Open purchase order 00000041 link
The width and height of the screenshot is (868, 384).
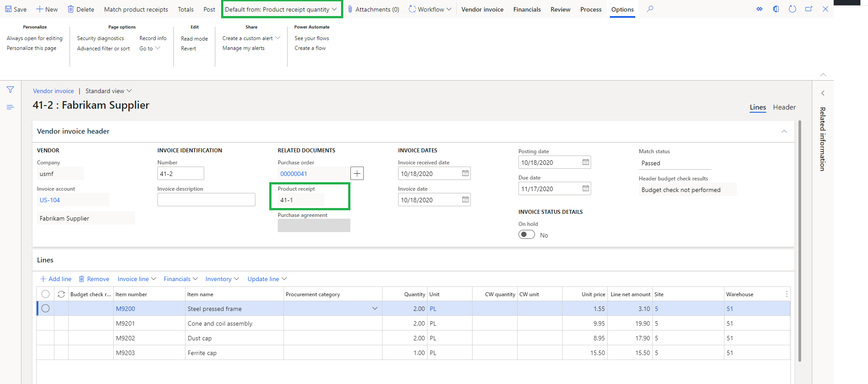[294, 174]
